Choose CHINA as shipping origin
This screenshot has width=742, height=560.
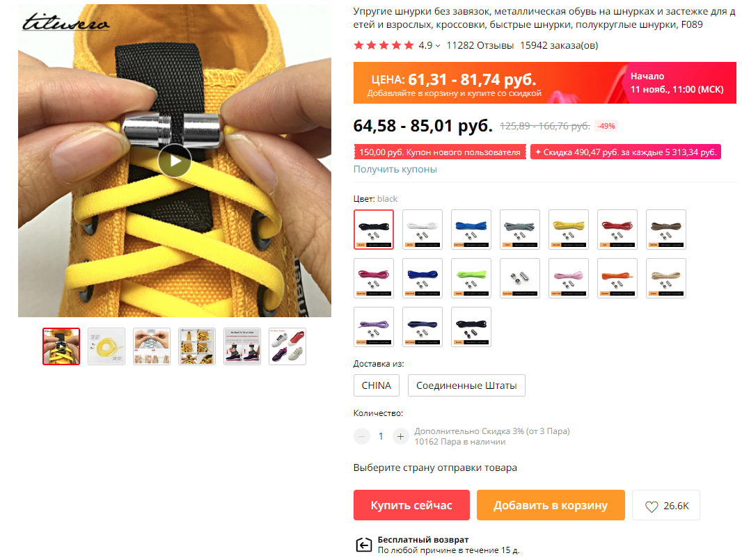point(376,385)
